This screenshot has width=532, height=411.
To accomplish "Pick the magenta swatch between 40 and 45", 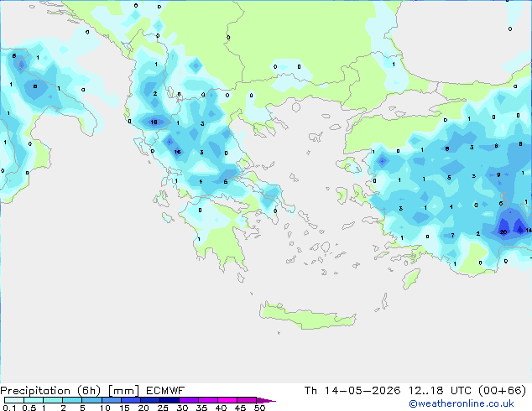I will pos(227,400).
